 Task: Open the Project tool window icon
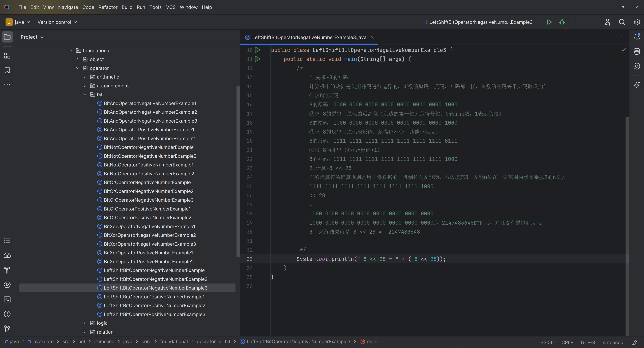[7, 37]
